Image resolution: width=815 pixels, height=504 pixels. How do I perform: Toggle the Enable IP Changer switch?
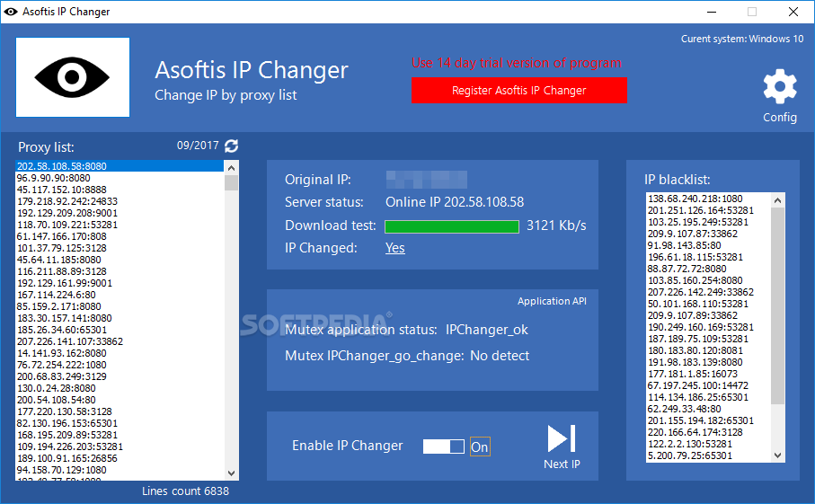coord(443,447)
